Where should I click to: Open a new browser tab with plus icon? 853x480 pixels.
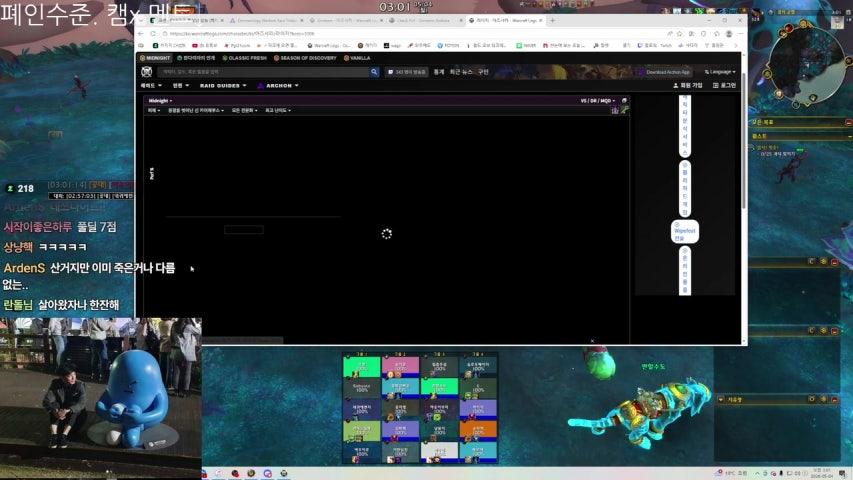click(553, 20)
